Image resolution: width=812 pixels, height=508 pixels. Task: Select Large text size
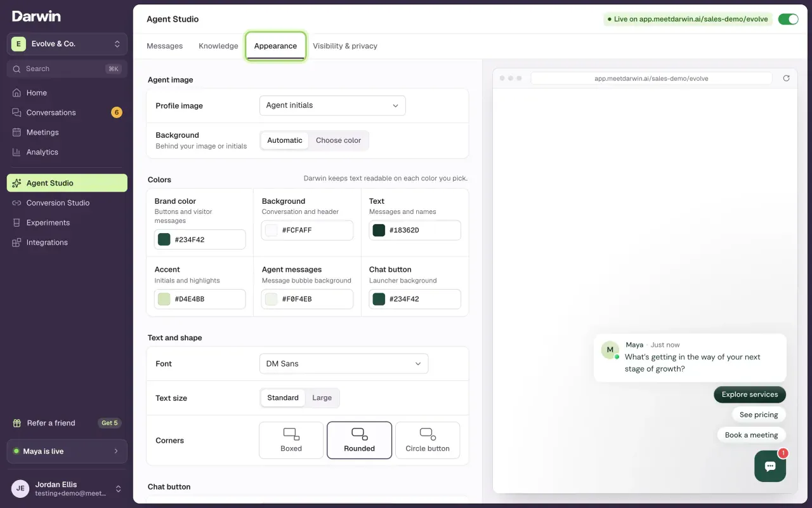tap(322, 398)
